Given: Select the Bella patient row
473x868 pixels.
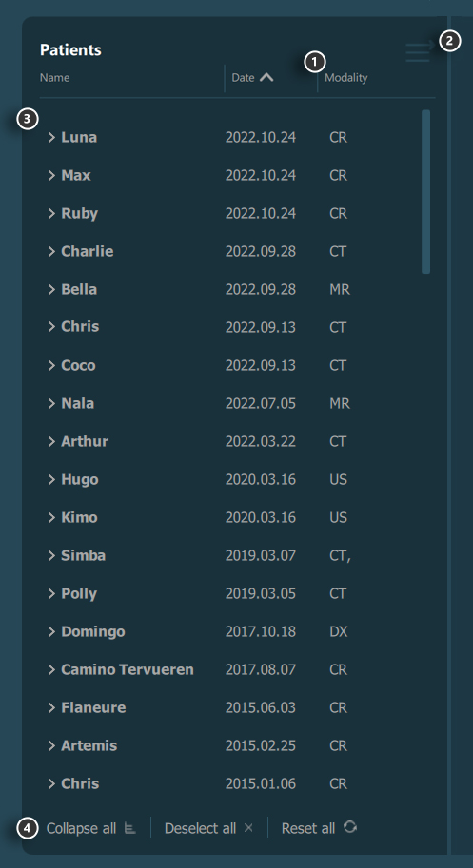Looking at the screenshot, I should (230, 289).
